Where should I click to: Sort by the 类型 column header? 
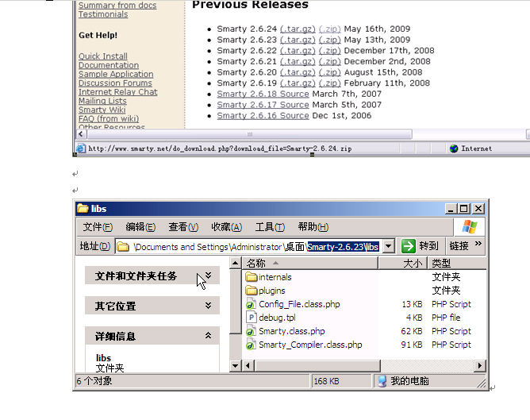tap(457, 263)
